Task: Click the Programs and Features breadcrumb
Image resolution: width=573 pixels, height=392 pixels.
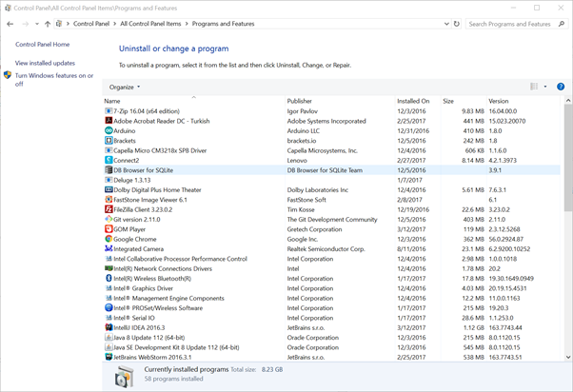Action: pyautogui.click(x=224, y=24)
